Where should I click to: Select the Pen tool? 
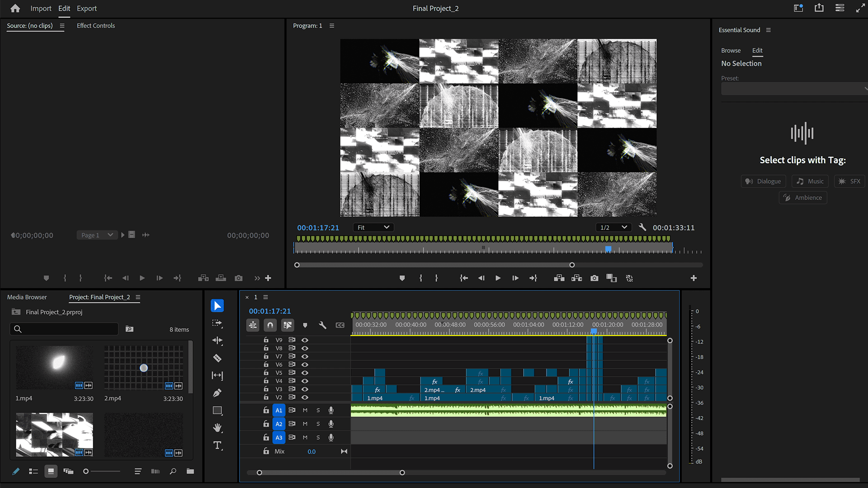tap(217, 393)
